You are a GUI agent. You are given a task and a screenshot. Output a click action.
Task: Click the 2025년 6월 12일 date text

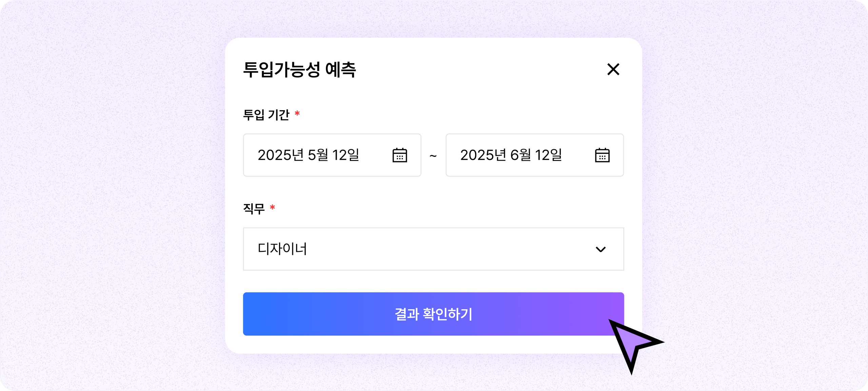click(x=511, y=155)
